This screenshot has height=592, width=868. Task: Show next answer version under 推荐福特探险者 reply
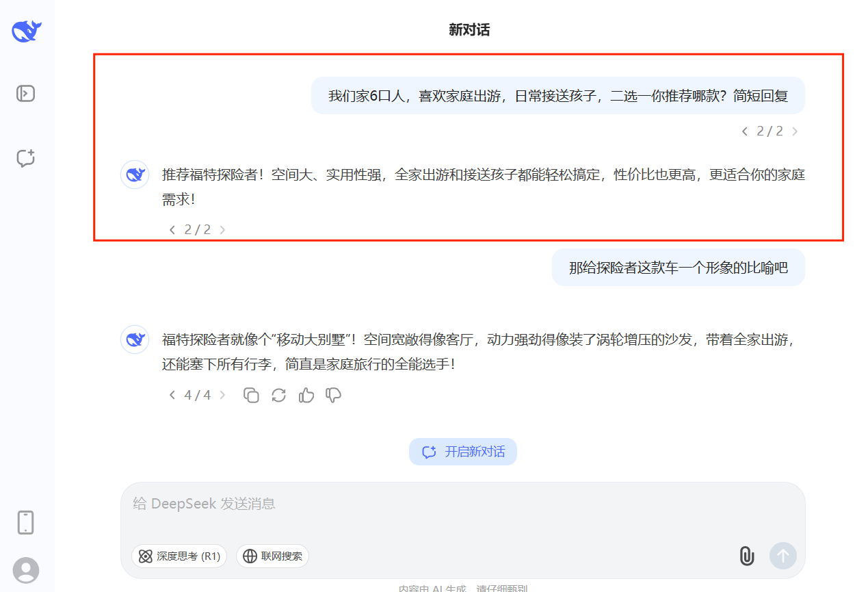[x=222, y=230]
